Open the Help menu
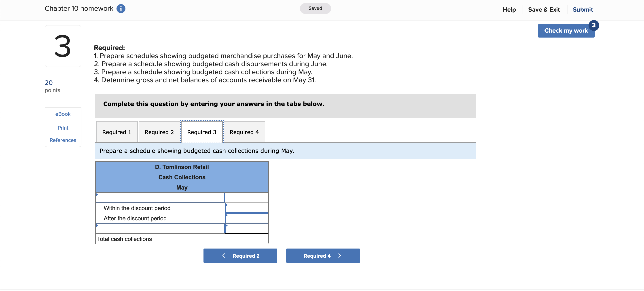This screenshot has height=291, width=644. pyautogui.click(x=509, y=9)
